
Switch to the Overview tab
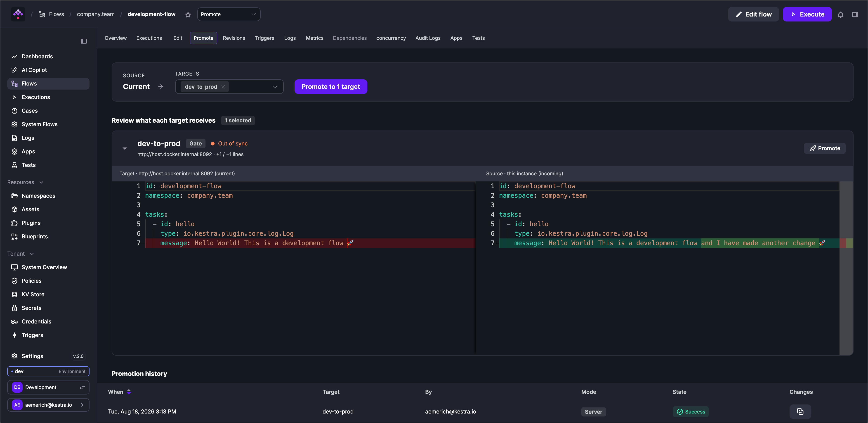pos(116,38)
